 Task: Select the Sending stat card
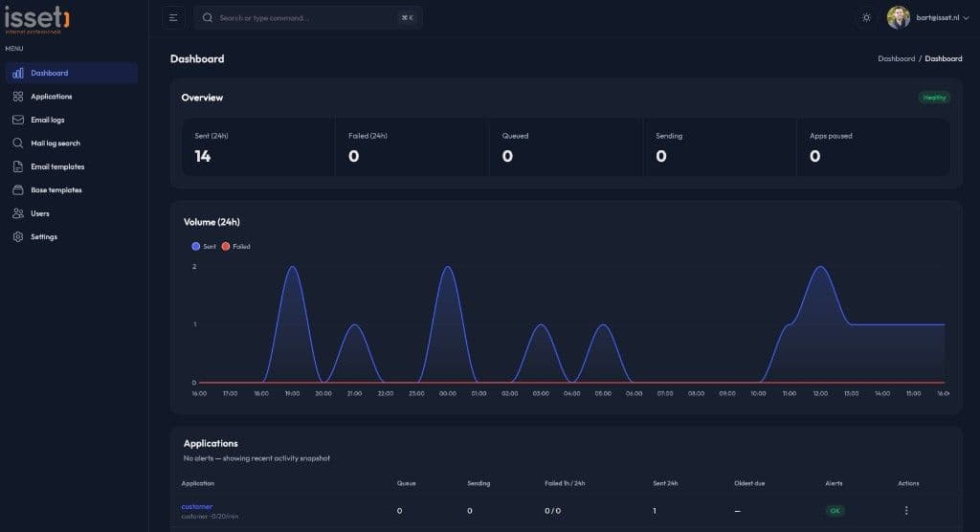tap(720, 147)
